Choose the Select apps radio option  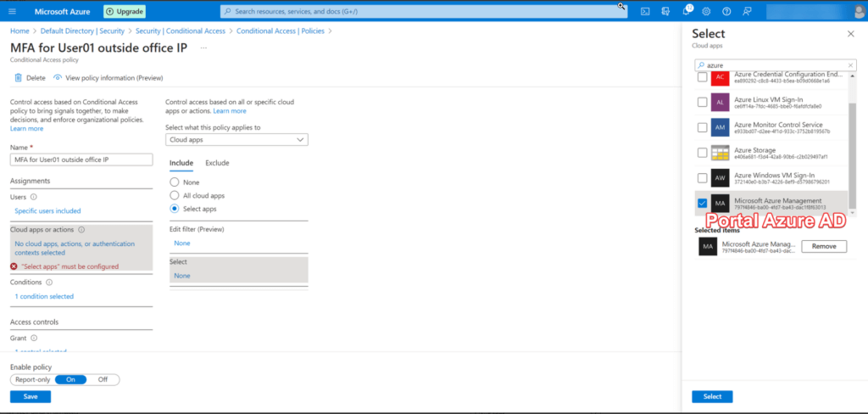pos(175,209)
